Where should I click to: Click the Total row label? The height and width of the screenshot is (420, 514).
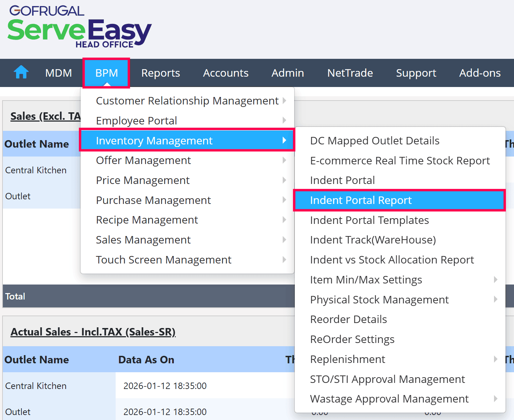15,296
